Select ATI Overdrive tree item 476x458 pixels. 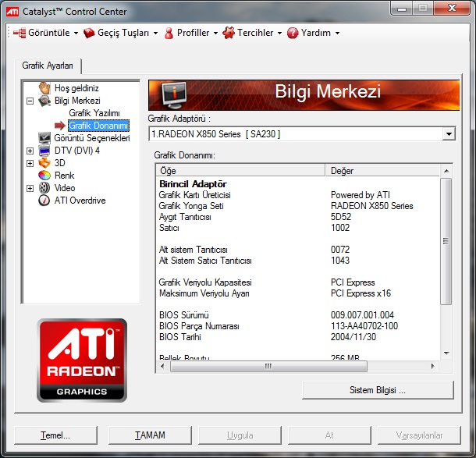(80, 201)
